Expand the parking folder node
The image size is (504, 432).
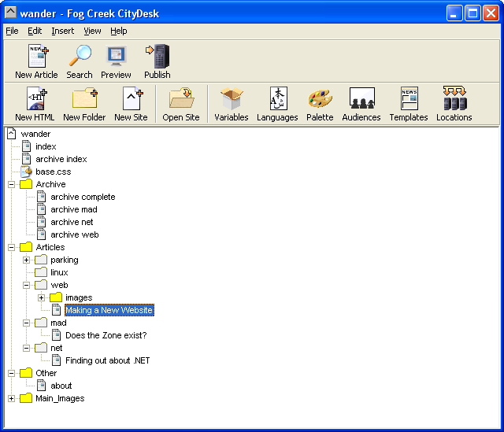[x=26, y=260]
